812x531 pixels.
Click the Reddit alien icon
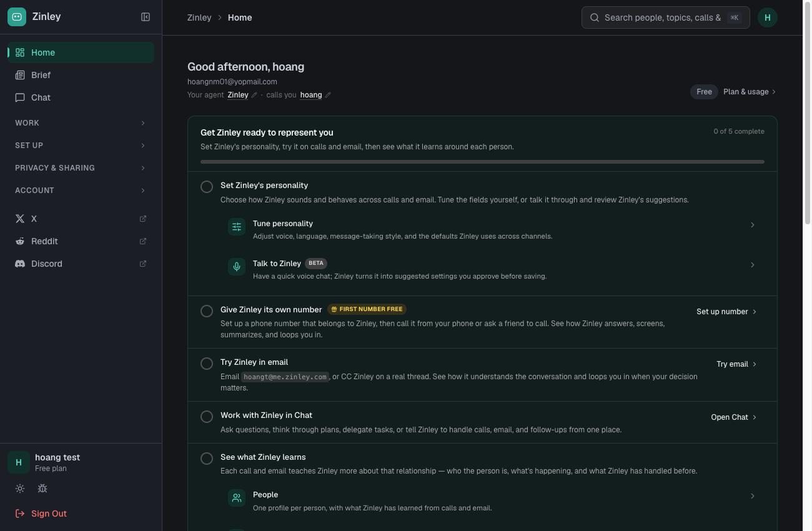pyautogui.click(x=20, y=241)
